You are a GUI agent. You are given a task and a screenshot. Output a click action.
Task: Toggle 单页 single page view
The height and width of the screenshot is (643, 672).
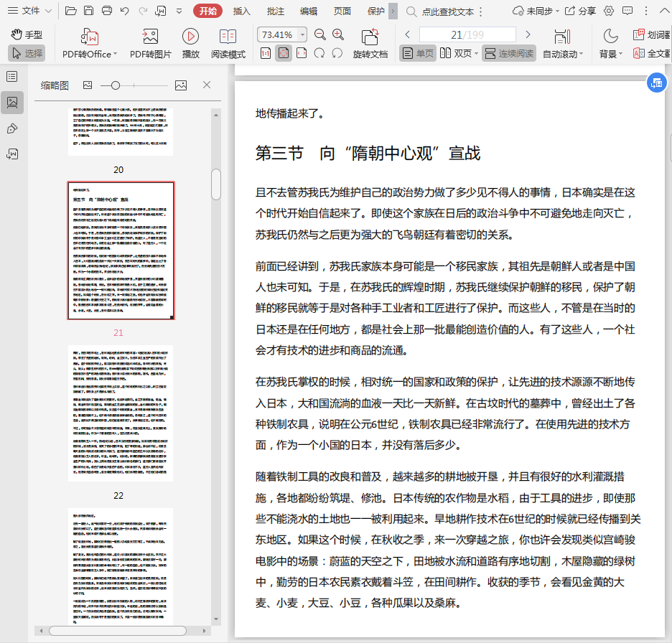point(417,53)
